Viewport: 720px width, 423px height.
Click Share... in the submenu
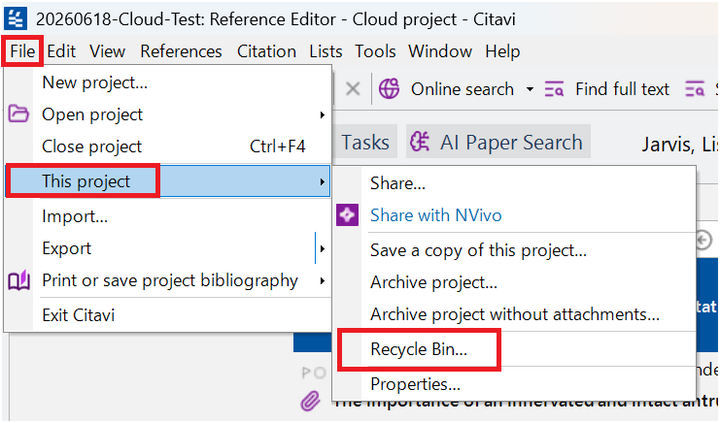coord(514,183)
